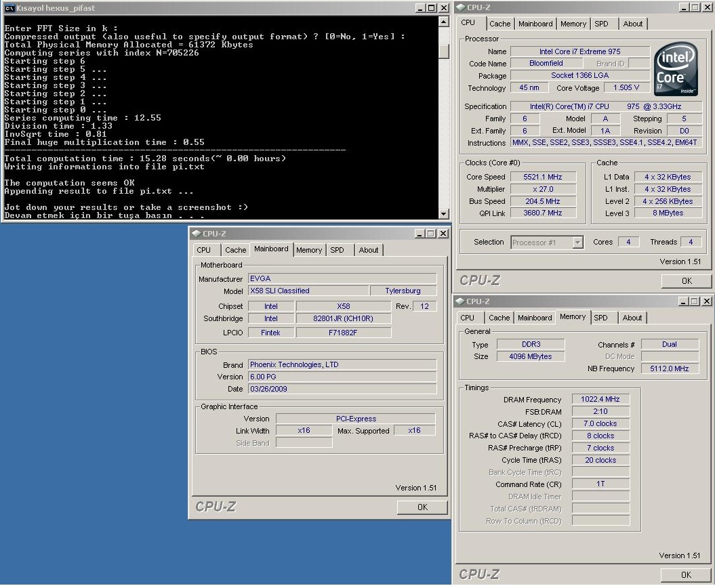Click OK in the Memory window
The image size is (715, 588).
click(686, 574)
